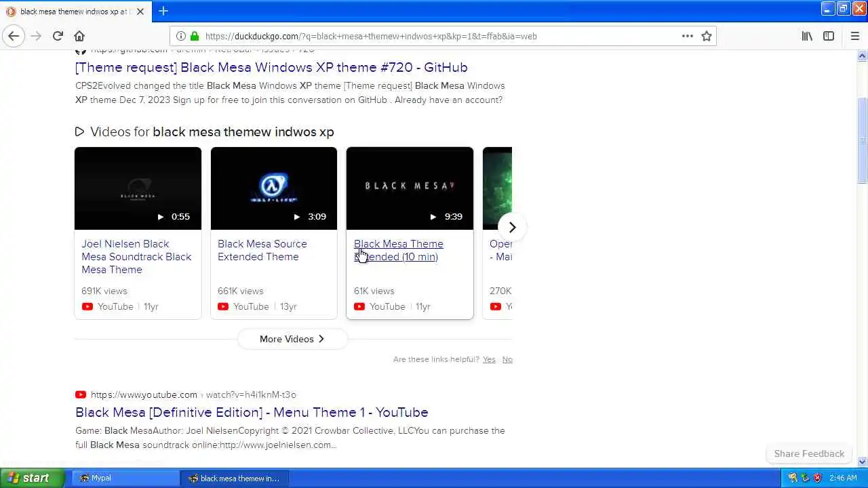Click the 691K views text
Screen dimensions: 868x488
click(x=104, y=291)
